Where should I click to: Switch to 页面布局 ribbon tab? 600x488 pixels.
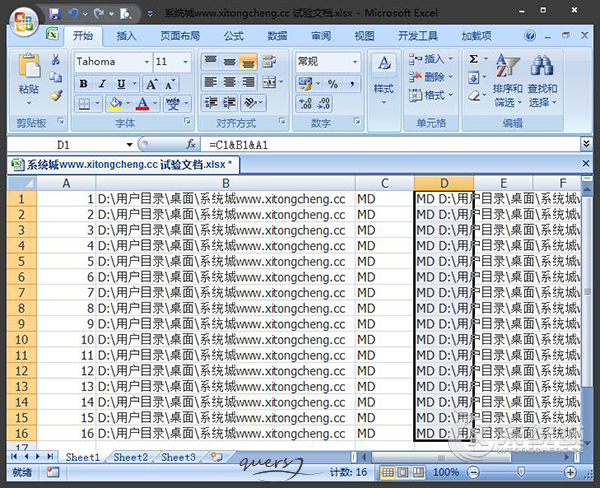click(x=180, y=36)
